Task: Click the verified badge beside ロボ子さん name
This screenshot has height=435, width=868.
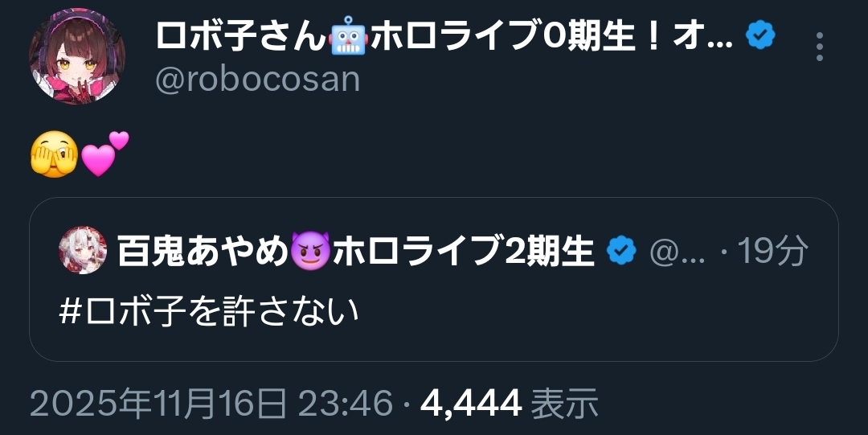Action: 760,36
